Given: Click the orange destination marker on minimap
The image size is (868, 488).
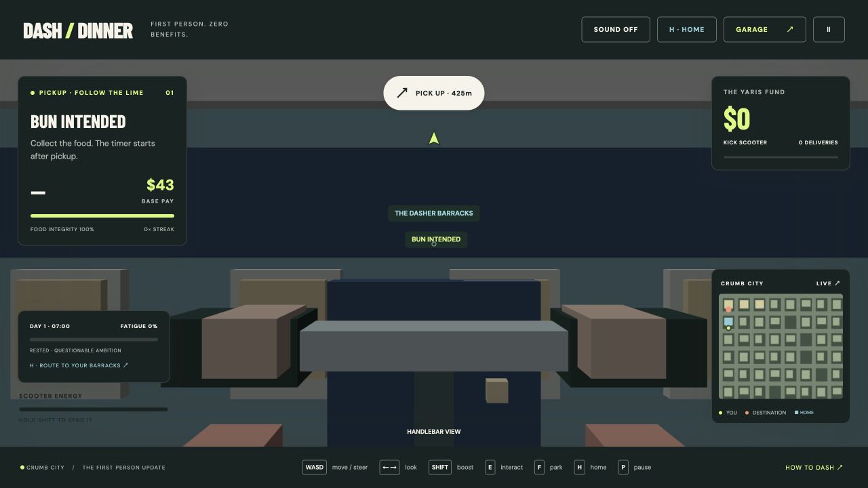Looking at the screenshot, I should 728,309.
